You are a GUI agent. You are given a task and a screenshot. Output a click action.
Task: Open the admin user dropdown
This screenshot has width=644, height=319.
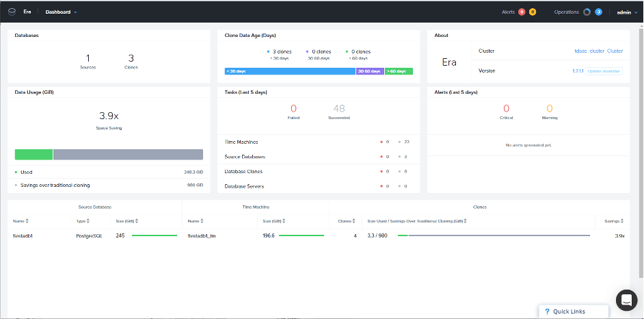[x=627, y=12]
